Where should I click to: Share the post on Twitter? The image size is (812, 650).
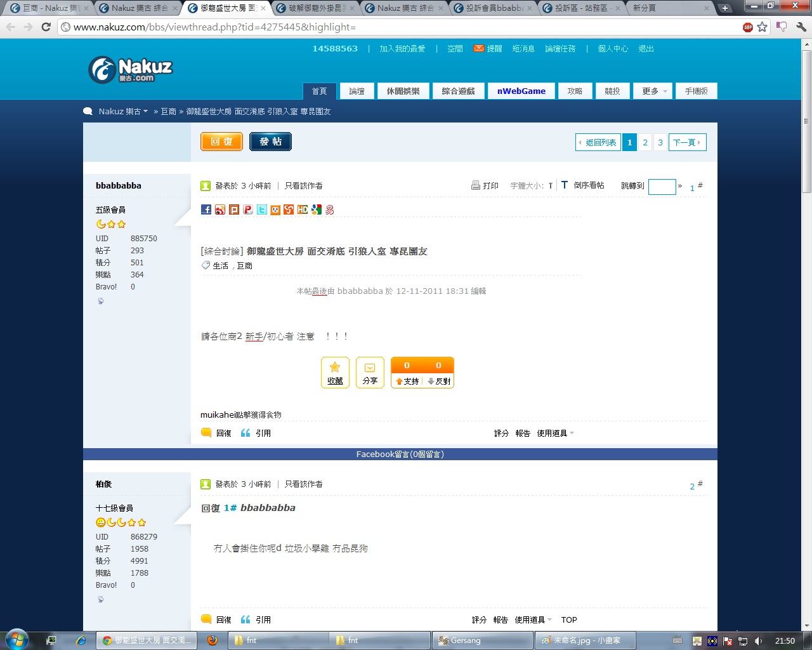[x=262, y=209]
